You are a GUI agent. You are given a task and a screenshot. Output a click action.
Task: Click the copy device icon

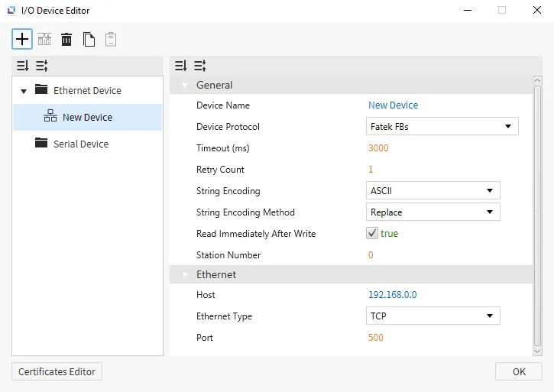(89, 40)
